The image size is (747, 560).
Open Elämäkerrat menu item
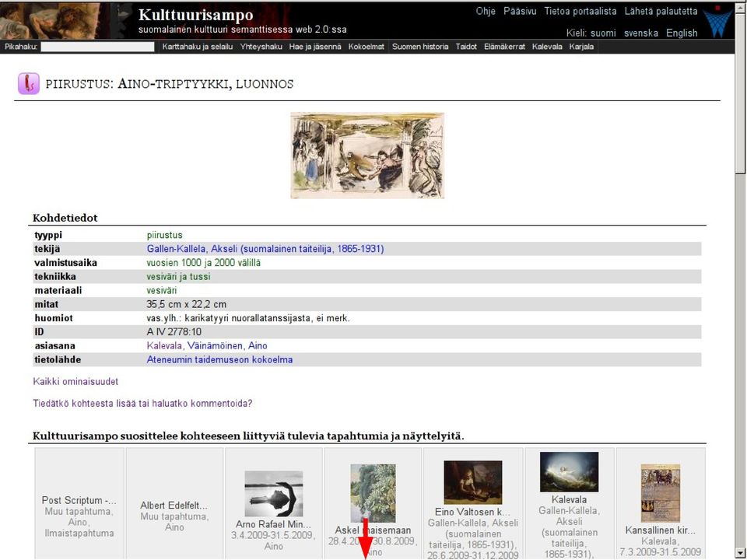click(x=504, y=47)
